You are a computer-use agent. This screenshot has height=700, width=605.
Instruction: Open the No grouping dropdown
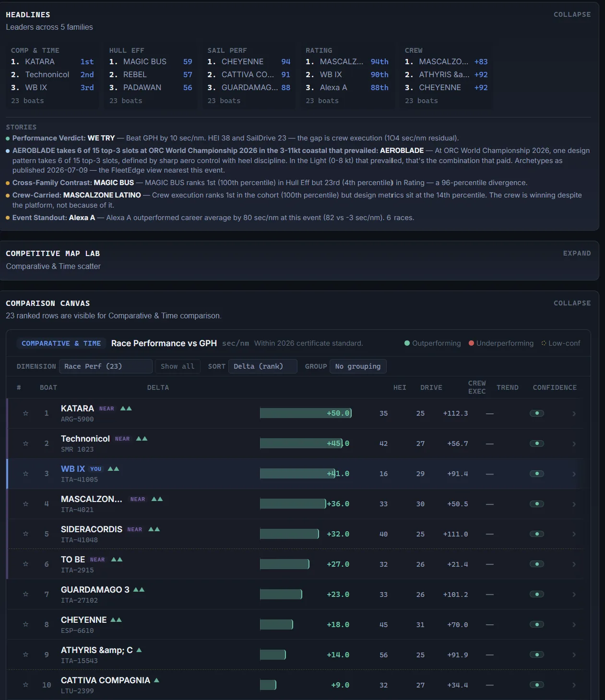click(358, 366)
